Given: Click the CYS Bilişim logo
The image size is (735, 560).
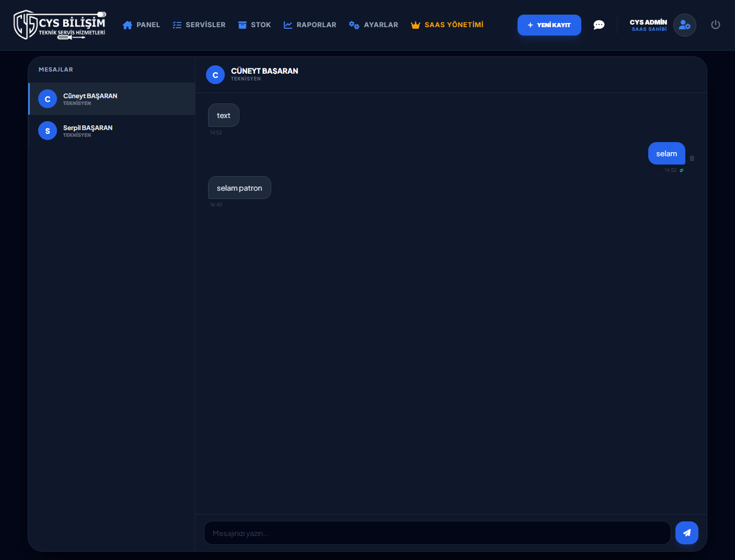Looking at the screenshot, I should pos(60,25).
